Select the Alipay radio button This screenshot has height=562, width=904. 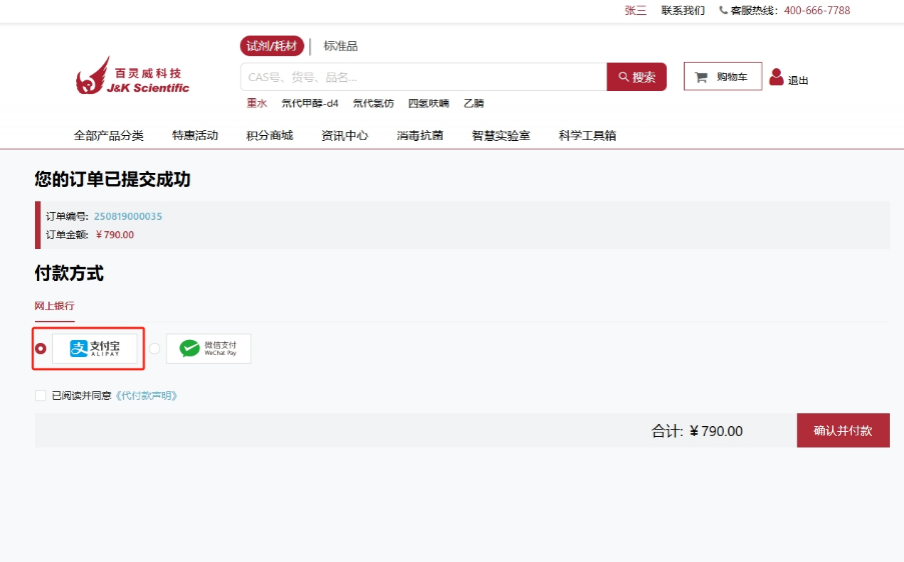coord(41,349)
